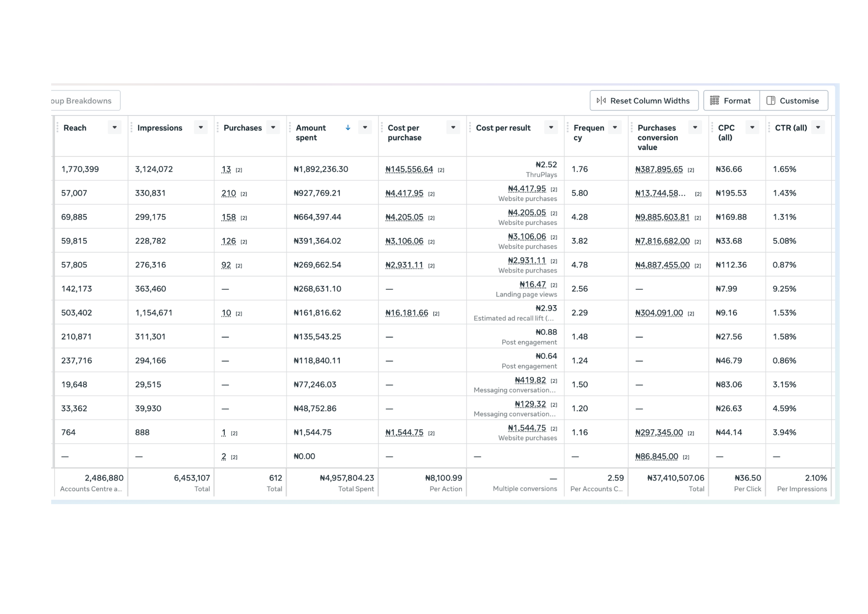Open CPC (all) column dropdown arrow
Viewport: 868px width, 614px height.
(x=753, y=128)
